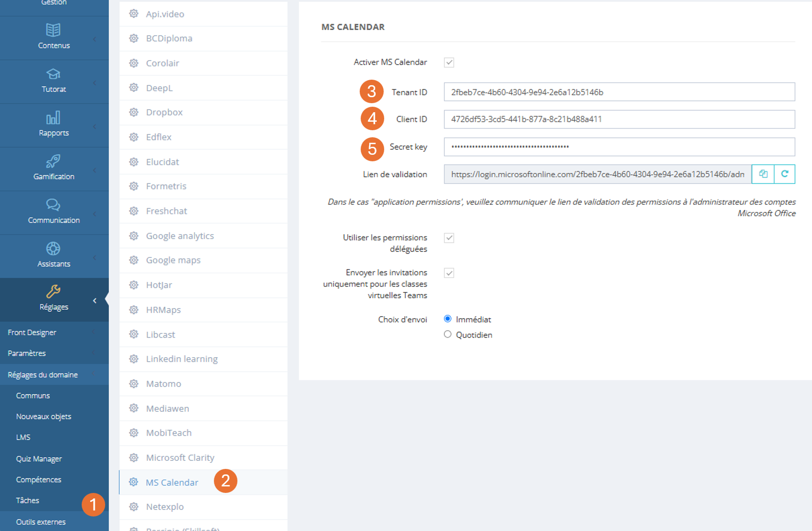812x531 pixels.
Task: Open the Gamification rocket icon
Action: click(53, 161)
